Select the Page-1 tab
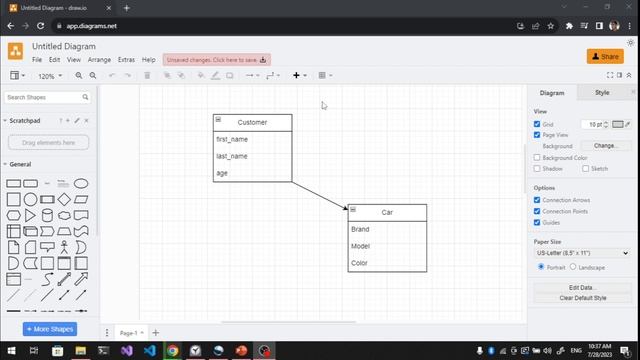Viewport: 640px width, 360px height. point(131,333)
